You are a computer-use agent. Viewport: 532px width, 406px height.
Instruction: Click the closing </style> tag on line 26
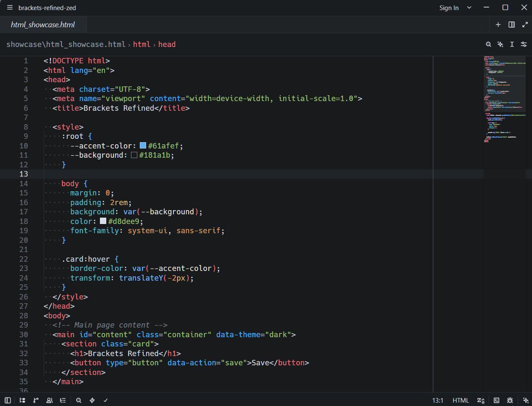point(70,297)
